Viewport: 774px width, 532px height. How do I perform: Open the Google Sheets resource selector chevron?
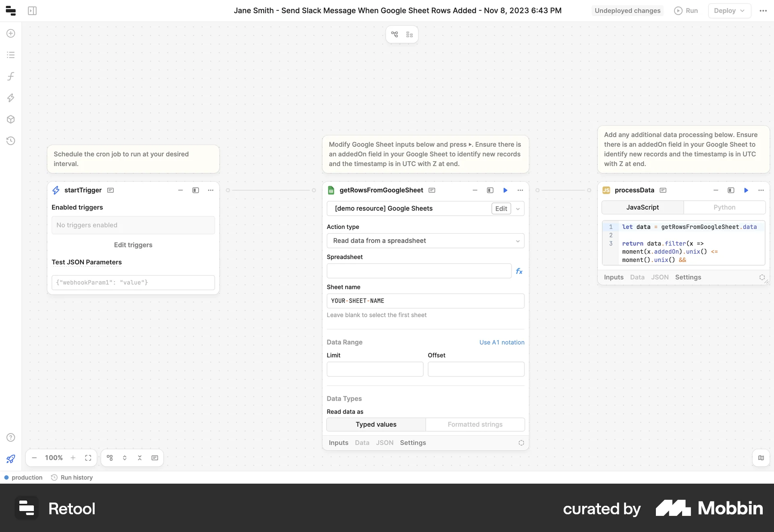click(x=518, y=208)
